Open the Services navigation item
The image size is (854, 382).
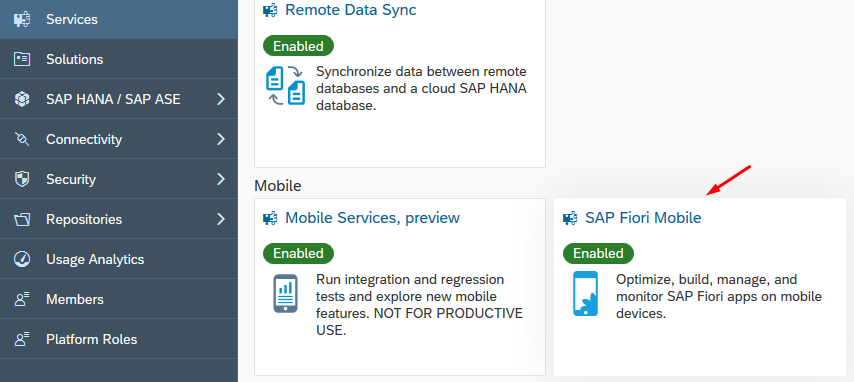click(119, 19)
